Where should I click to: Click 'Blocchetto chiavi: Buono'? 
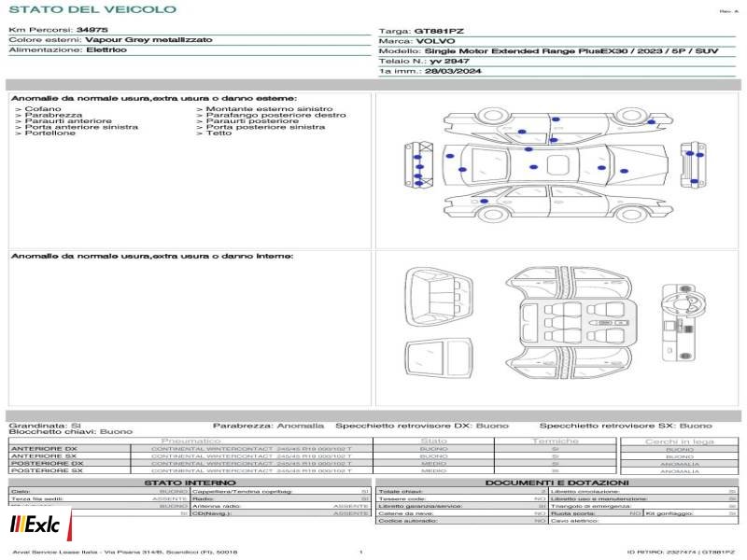(71, 431)
